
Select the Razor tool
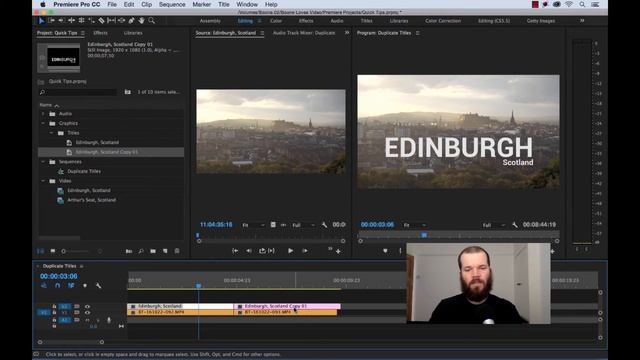[x=101, y=20]
